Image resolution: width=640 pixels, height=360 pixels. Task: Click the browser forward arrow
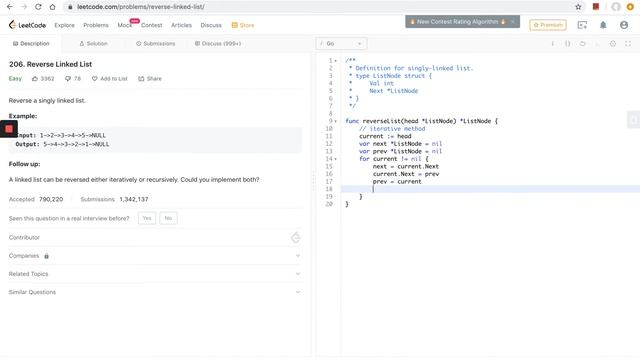pos(24,7)
